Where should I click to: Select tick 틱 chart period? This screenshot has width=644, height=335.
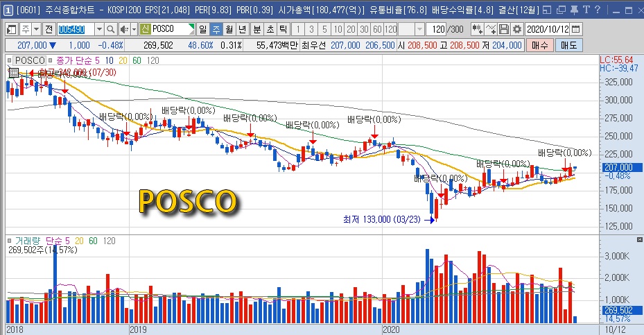click(284, 29)
